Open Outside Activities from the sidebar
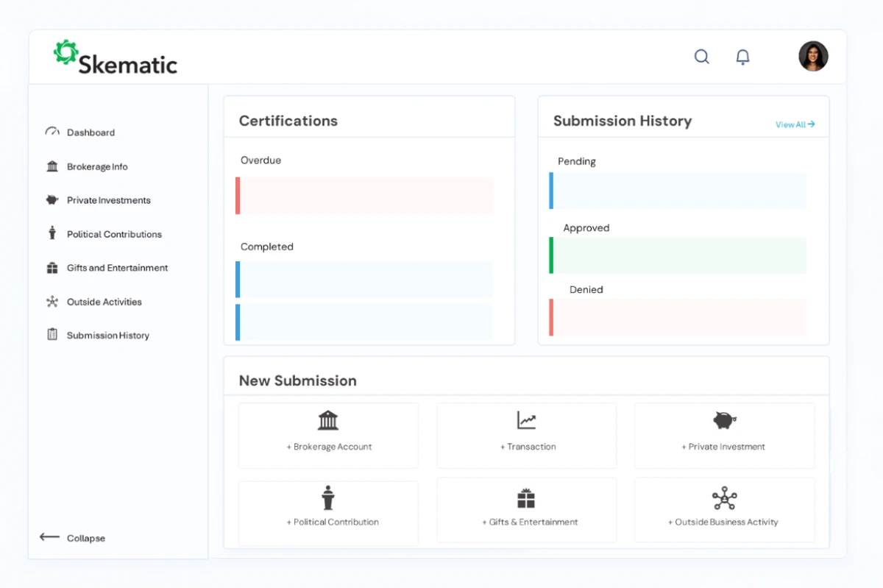This screenshot has width=883, height=588. click(x=104, y=302)
